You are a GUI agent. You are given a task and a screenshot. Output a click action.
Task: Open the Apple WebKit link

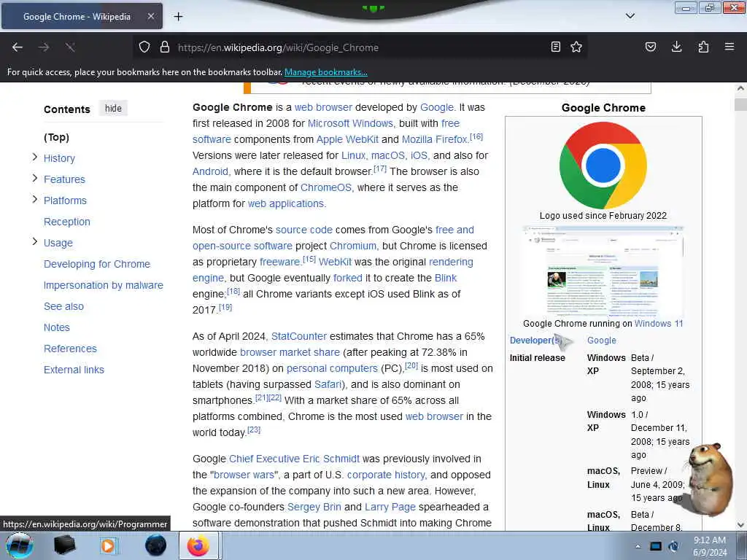[x=347, y=139]
